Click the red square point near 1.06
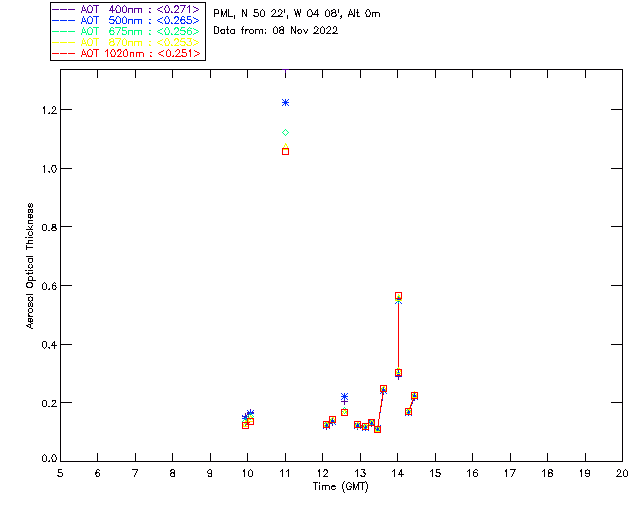The width and height of the screenshot is (640, 512). tap(285, 151)
